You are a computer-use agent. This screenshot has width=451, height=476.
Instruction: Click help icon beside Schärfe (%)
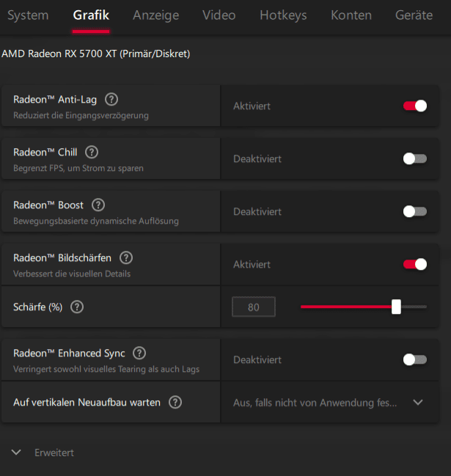[x=77, y=307]
